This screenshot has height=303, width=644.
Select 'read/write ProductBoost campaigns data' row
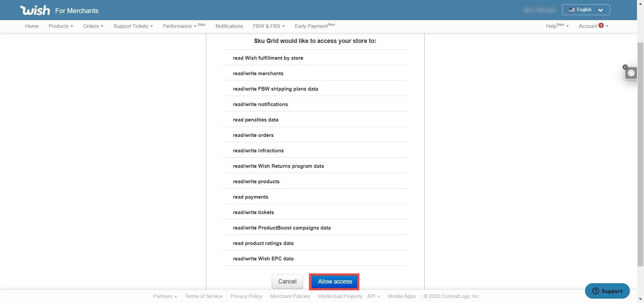point(315,228)
